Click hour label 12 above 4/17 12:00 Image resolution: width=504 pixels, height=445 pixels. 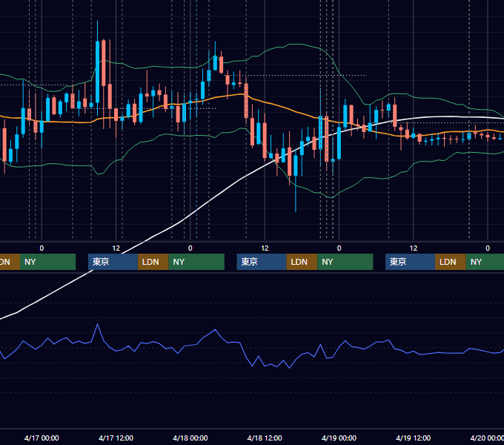[116, 248]
